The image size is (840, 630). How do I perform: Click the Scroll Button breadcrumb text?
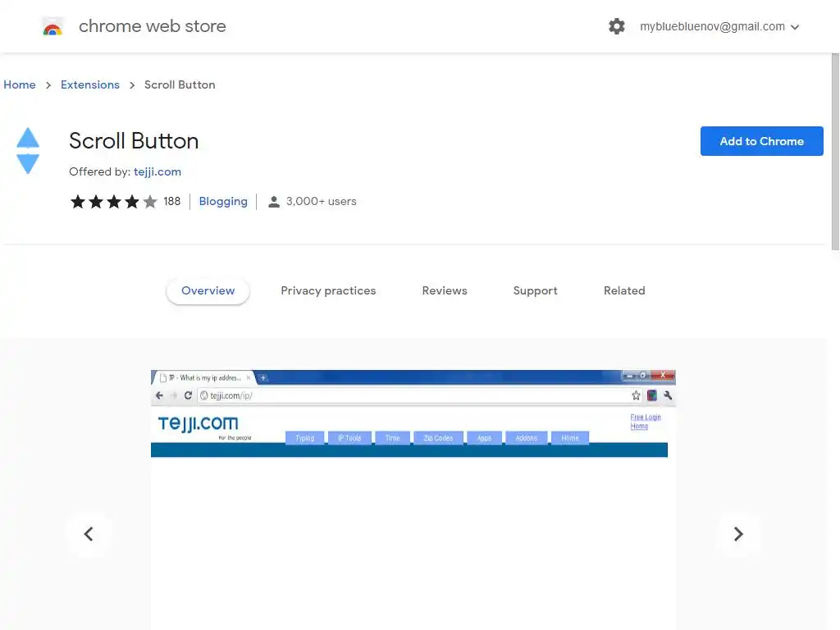(180, 84)
